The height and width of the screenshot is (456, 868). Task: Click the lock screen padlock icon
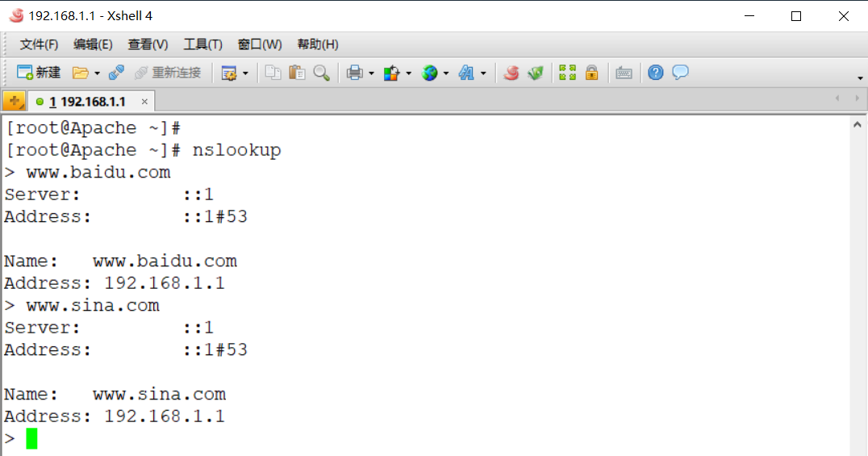coord(592,73)
